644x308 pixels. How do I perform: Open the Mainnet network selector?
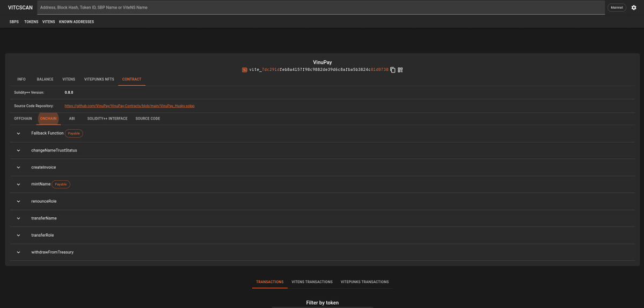(x=617, y=8)
